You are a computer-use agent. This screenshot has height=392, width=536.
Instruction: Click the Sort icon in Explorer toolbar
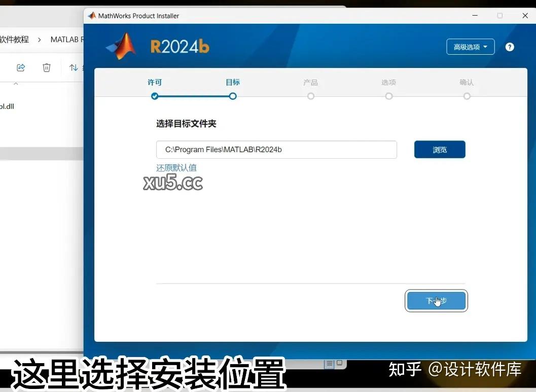(x=74, y=67)
